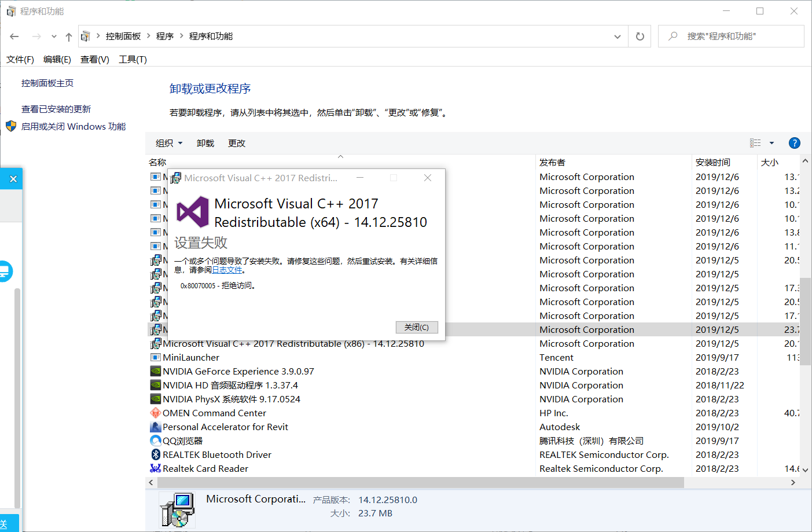812x532 pixels.
Task: Open 查看已安装的更新 link
Action: click(56, 109)
